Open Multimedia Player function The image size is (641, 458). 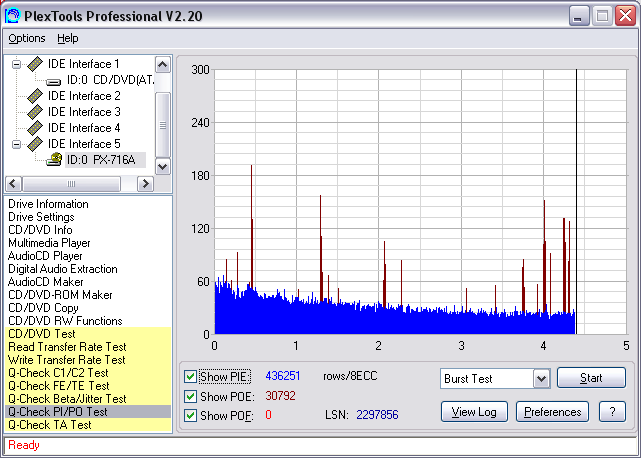tap(49, 243)
